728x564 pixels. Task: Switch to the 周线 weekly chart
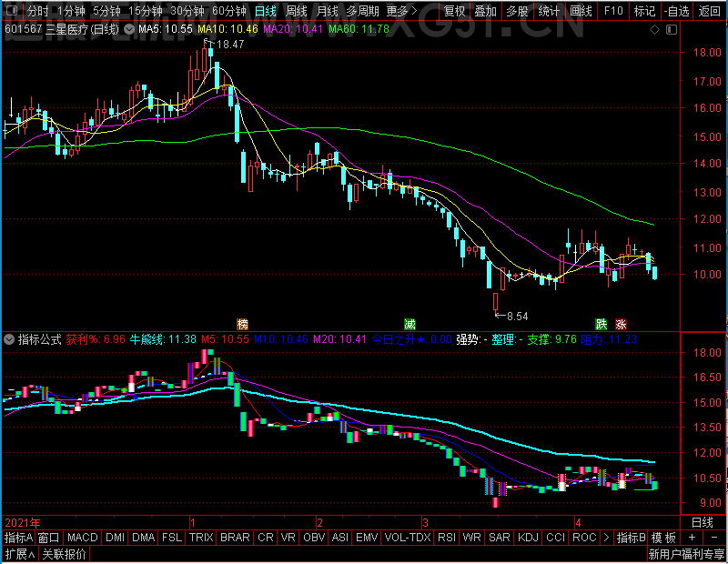pos(297,11)
